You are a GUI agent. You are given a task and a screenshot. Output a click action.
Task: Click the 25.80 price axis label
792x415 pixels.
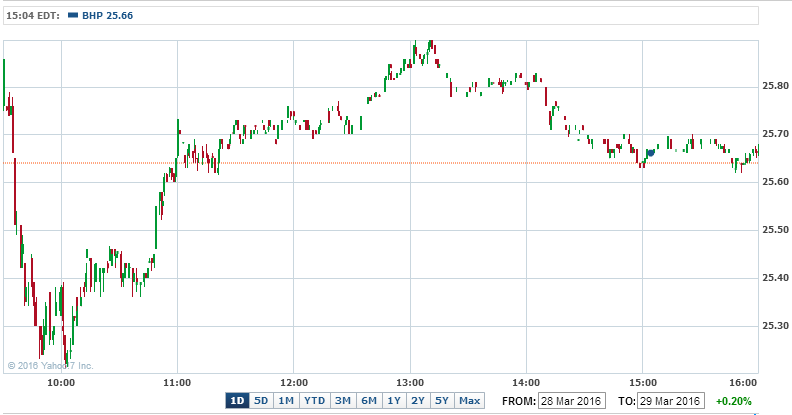(x=775, y=86)
